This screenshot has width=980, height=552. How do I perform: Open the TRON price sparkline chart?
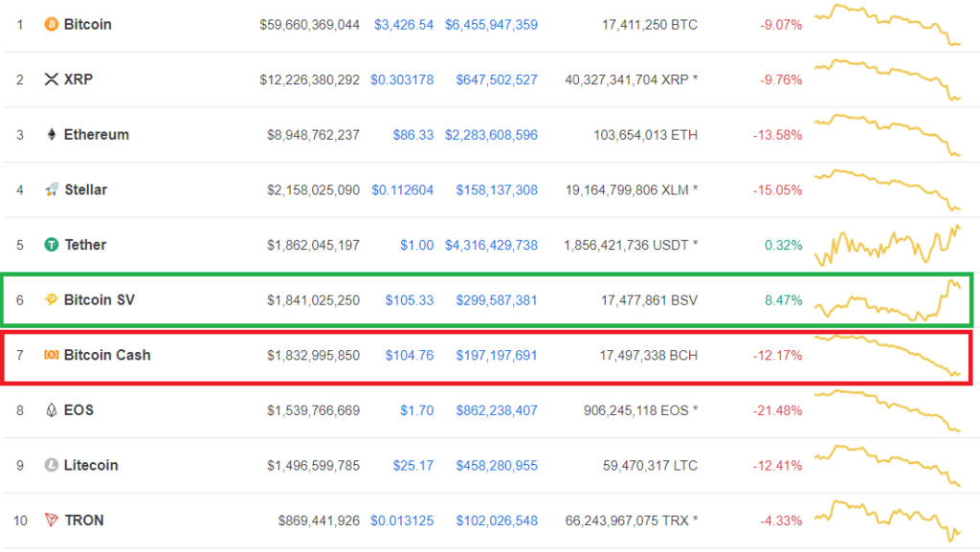coord(887,520)
